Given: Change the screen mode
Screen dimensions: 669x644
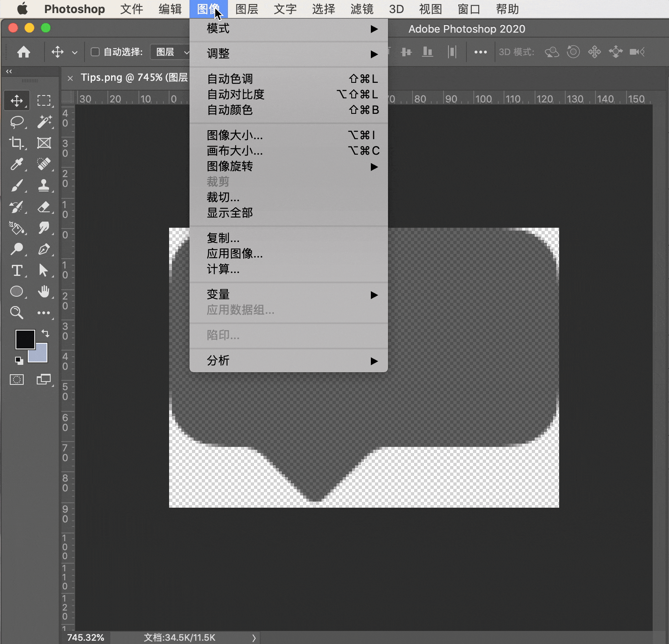Looking at the screenshot, I should pyautogui.click(x=44, y=380).
